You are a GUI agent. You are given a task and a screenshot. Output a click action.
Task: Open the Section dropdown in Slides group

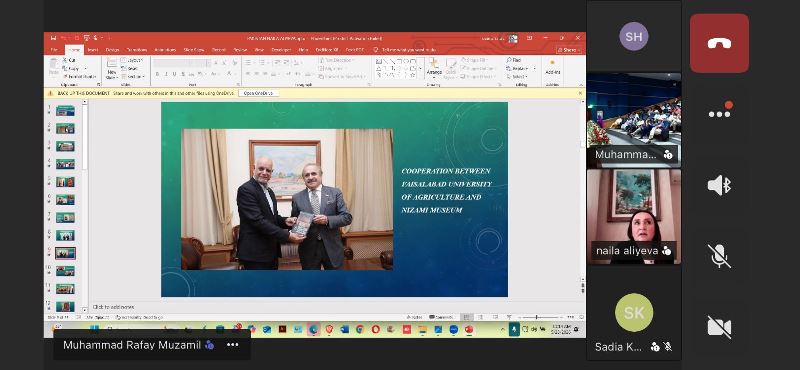pyautogui.click(x=133, y=77)
